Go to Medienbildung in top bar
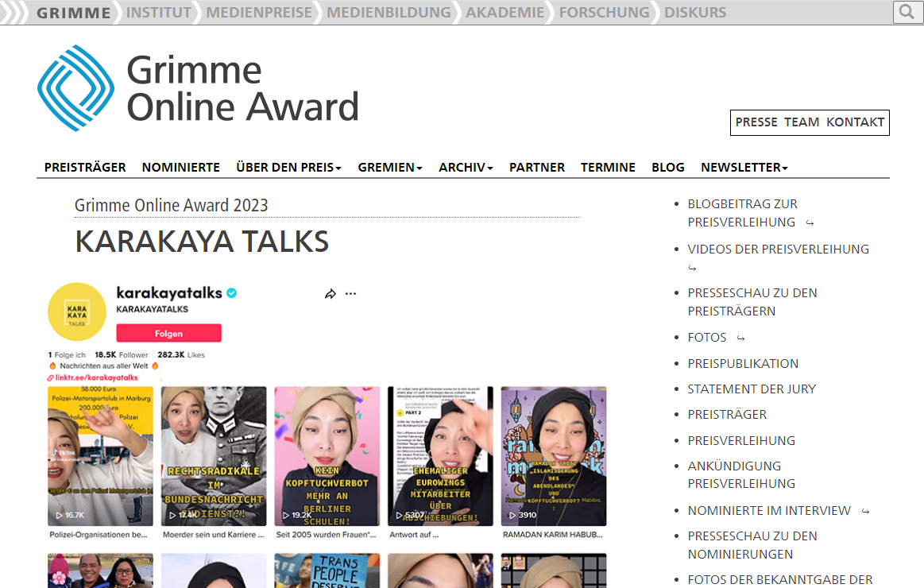924x588 pixels. pyautogui.click(x=389, y=13)
